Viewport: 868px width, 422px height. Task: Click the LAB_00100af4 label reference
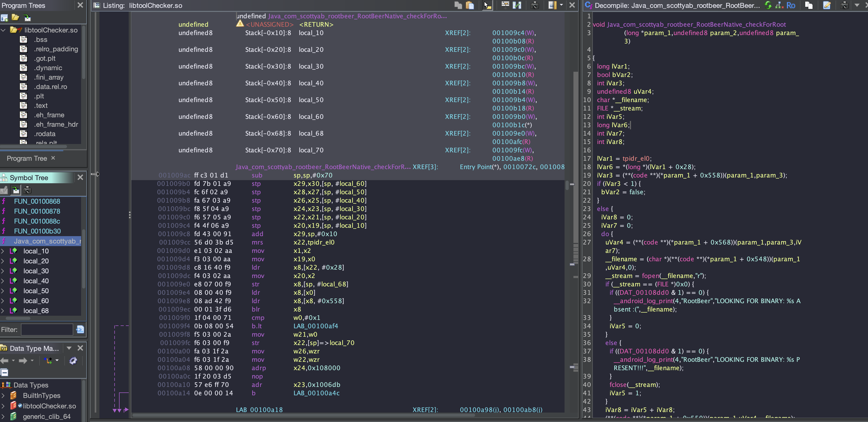pos(315,326)
